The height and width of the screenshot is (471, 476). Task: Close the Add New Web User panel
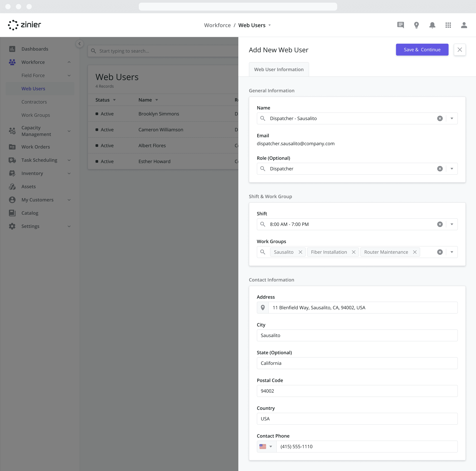(x=459, y=50)
